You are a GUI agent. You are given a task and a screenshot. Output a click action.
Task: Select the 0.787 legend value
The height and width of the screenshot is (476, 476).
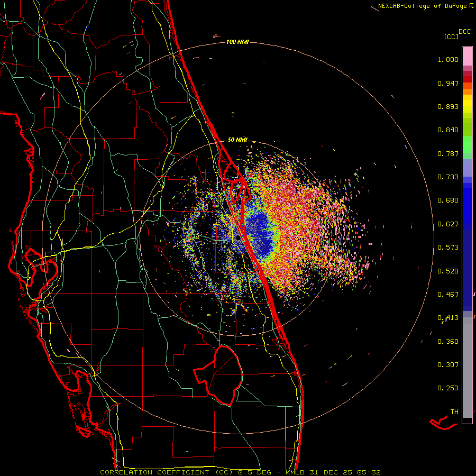tap(448, 153)
